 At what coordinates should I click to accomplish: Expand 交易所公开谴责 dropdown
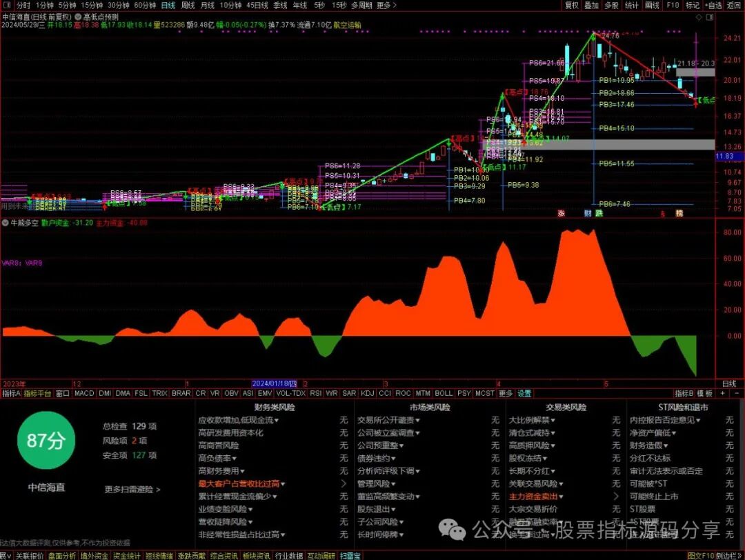tap(417, 421)
